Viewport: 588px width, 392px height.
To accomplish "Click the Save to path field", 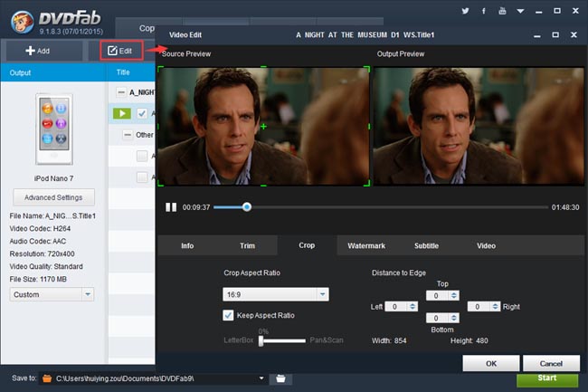I will tap(156, 378).
